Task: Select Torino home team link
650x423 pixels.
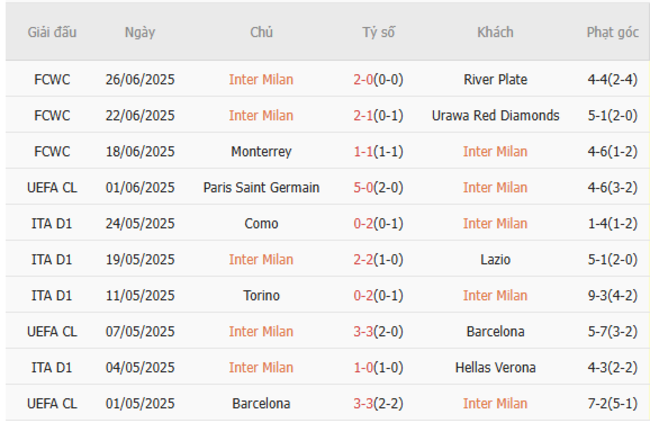Action: click(x=261, y=295)
